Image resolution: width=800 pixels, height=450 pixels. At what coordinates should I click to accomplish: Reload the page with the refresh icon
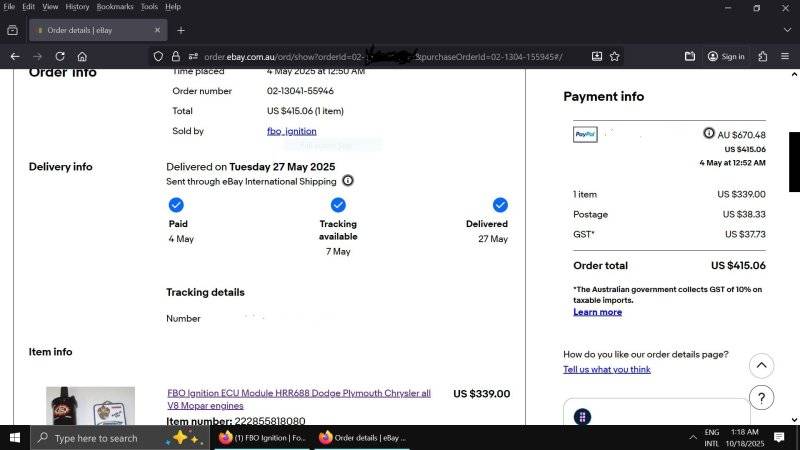60,57
